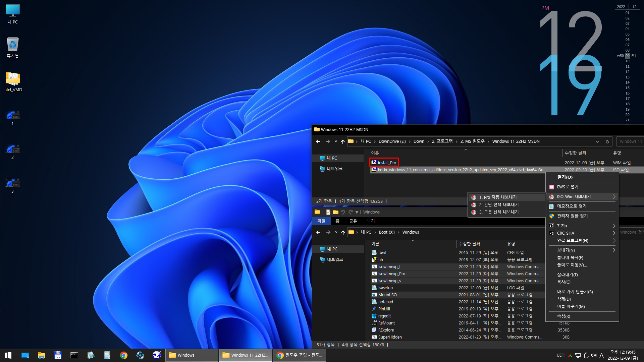644x362 pixels.
Task: Choose 3. 모든 선택 내보내기
Action: 507,212
